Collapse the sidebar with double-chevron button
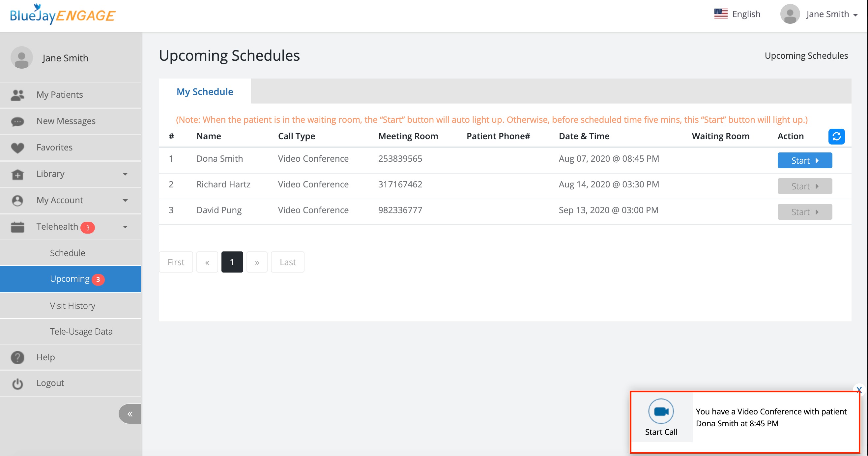868x456 pixels. pyautogui.click(x=130, y=413)
